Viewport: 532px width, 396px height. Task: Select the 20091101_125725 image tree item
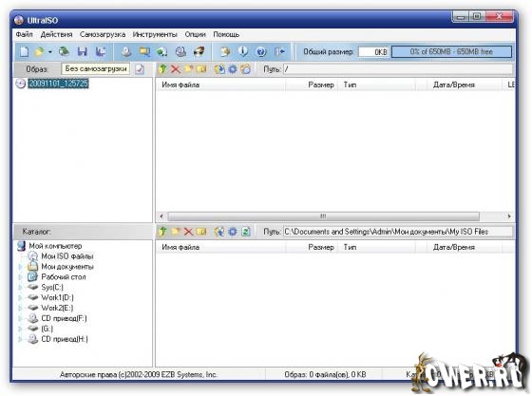(x=58, y=84)
